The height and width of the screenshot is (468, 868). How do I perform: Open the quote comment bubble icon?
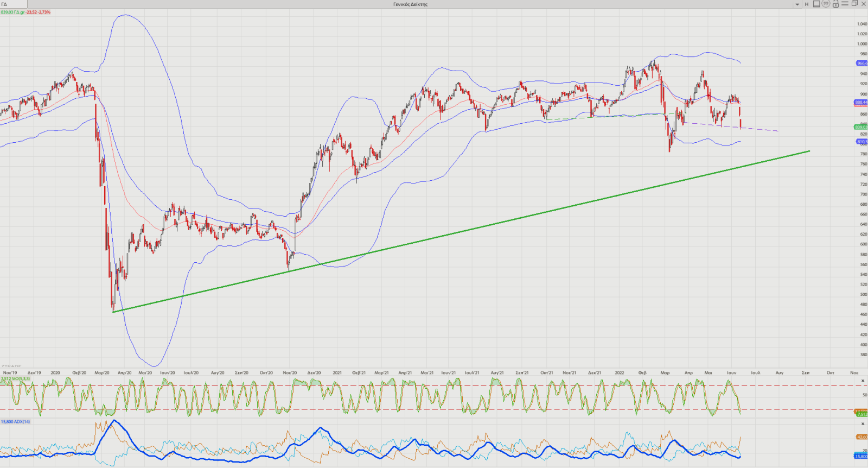(826, 4)
